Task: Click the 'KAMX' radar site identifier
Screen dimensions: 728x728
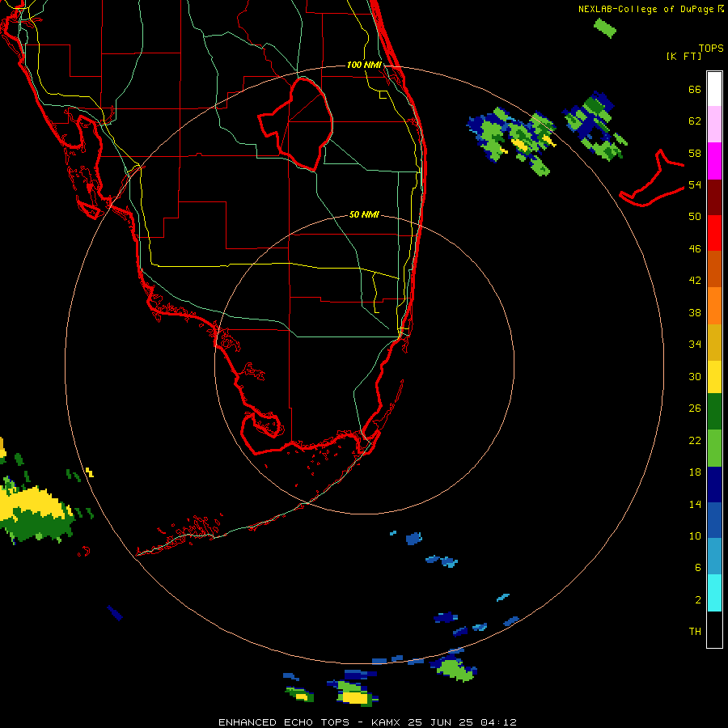Action: 385,722
